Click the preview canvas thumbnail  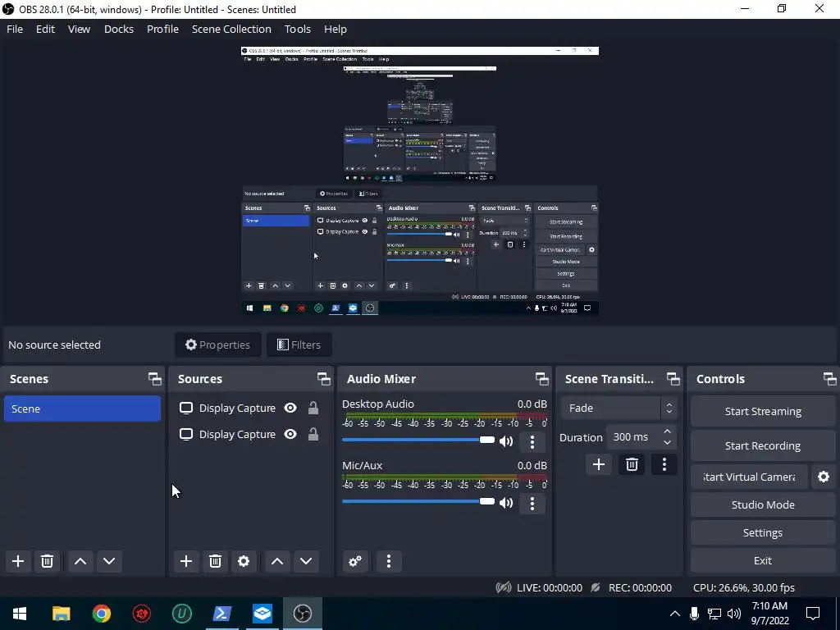point(419,180)
